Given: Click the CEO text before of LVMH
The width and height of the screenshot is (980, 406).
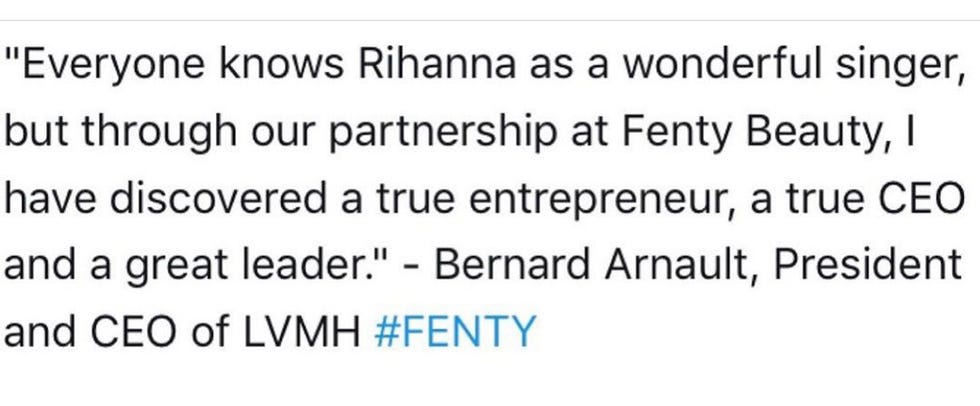Looking at the screenshot, I should [x=134, y=332].
